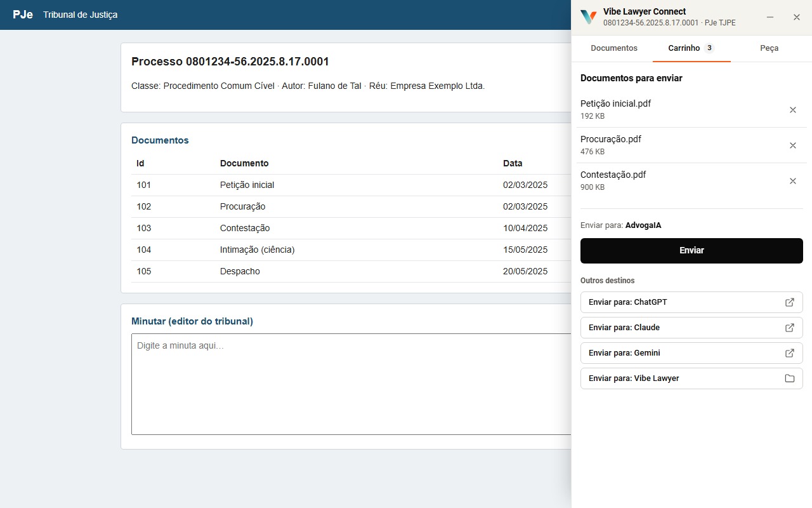The width and height of the screenshot is (812, 508).
Task: Click the Id 105 cell
Action: pos(143,272)
